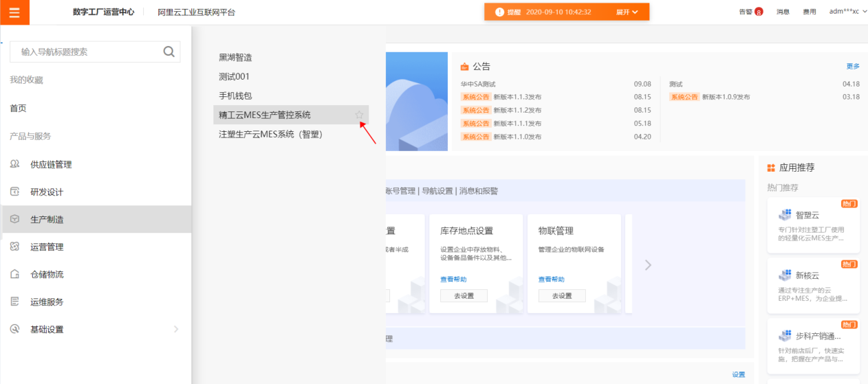
Task: Click the alert exclamation icon in orange banner
Action: pyautogui.click(x=499, y=12)
